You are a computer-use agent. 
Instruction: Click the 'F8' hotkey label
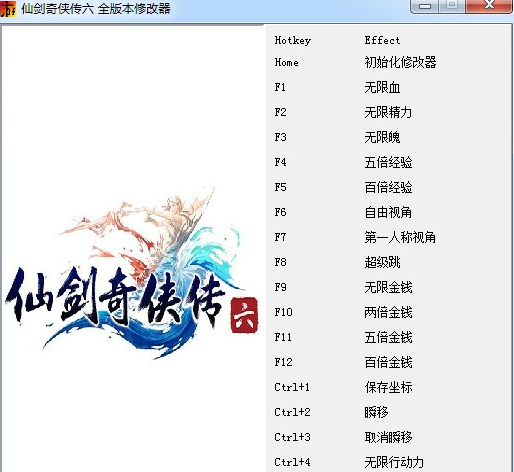pos(280,262)
